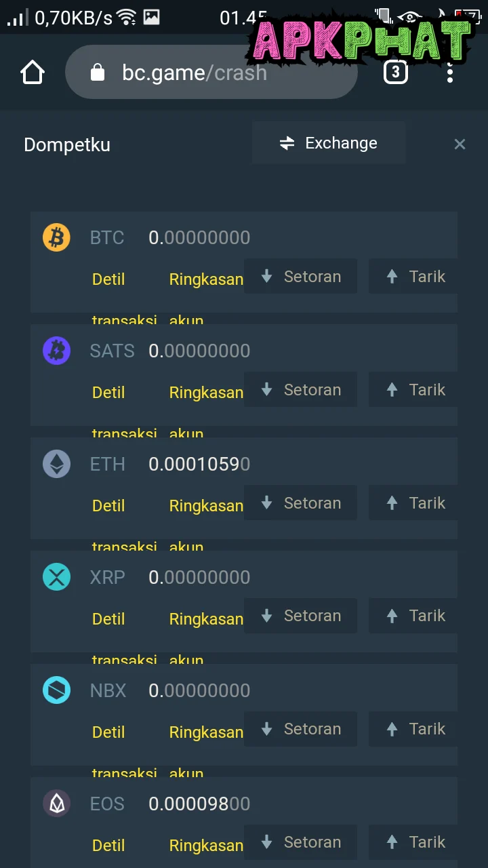Open Ringkasan akun link for BTC
Screen dimensions: 488x868
205,279
